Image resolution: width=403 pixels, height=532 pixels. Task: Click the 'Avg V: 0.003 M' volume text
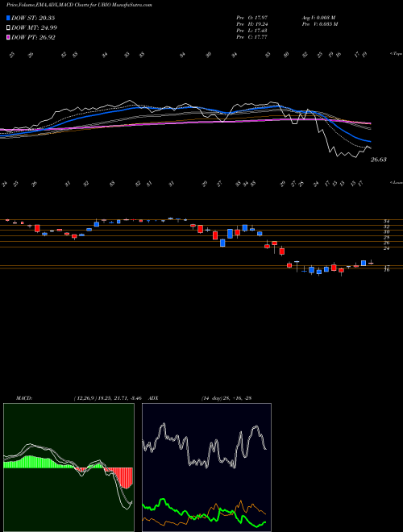pyautogui.click(x=320, y=18)
